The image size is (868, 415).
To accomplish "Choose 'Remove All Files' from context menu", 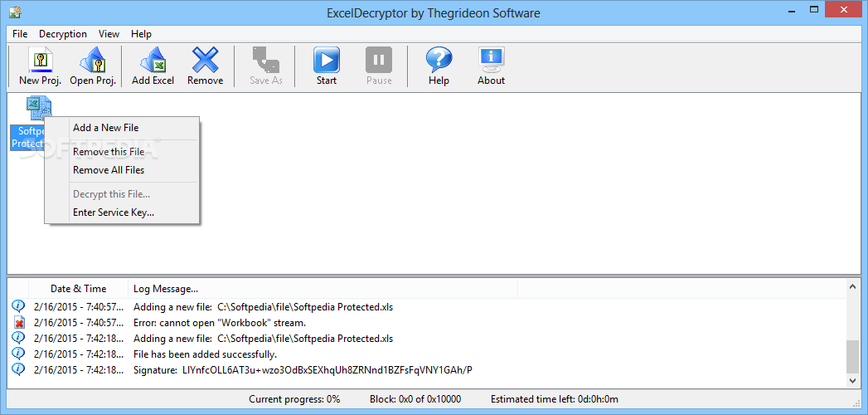I will pyautogui.click(x=122, y=170).
